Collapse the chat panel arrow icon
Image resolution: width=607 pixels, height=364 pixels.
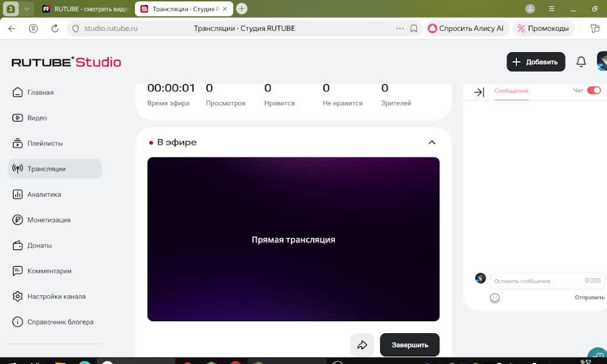(479, 92)
